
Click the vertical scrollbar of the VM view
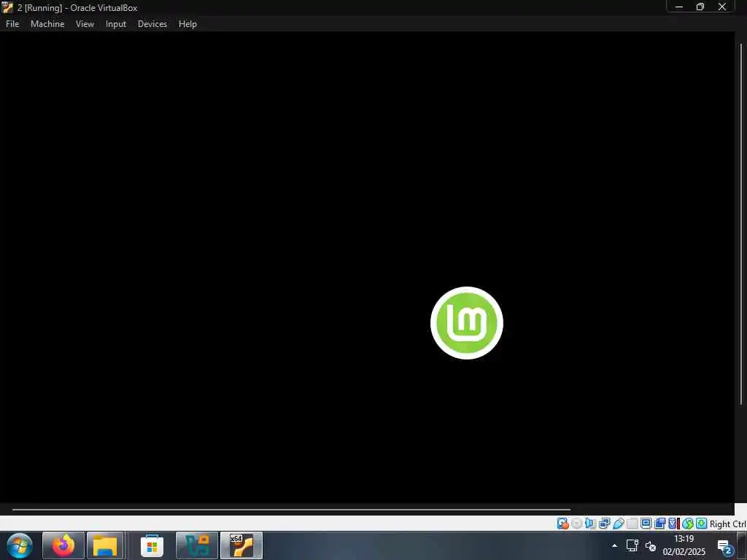(741, 224)
